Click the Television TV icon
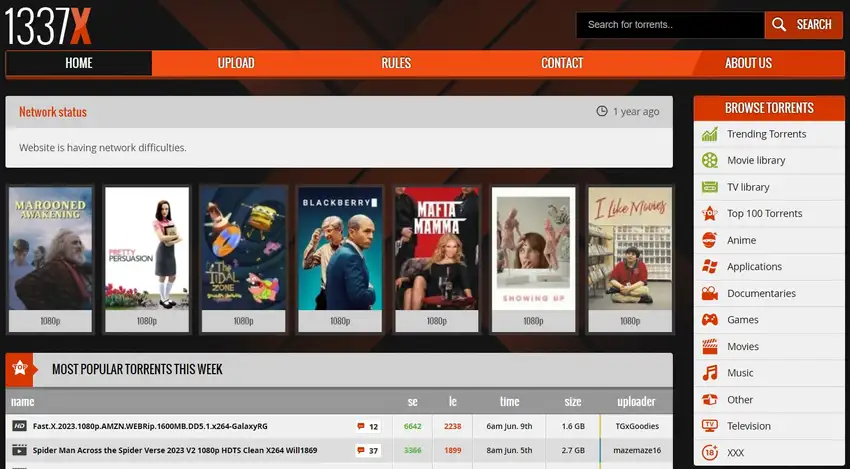The width and height of the screenshot is (850, 469). pyautogui.click(x=710, y=426)
